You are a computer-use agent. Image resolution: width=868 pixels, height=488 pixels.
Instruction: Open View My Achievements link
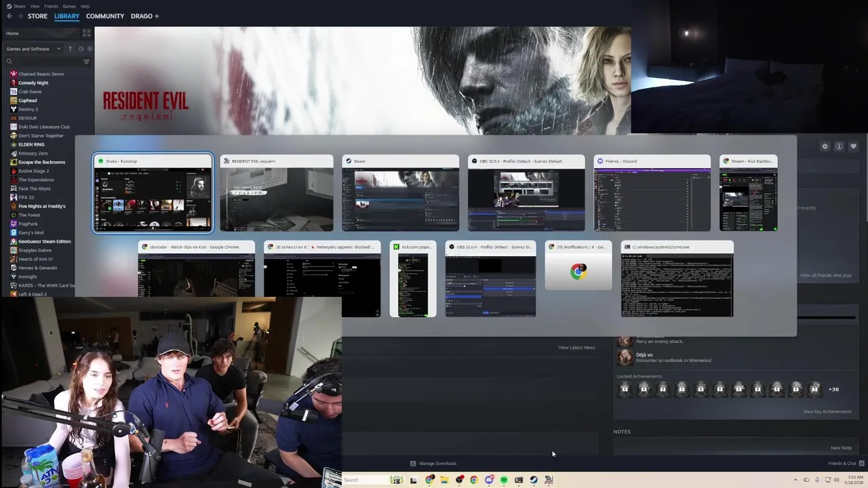click(x=827, y=411)
